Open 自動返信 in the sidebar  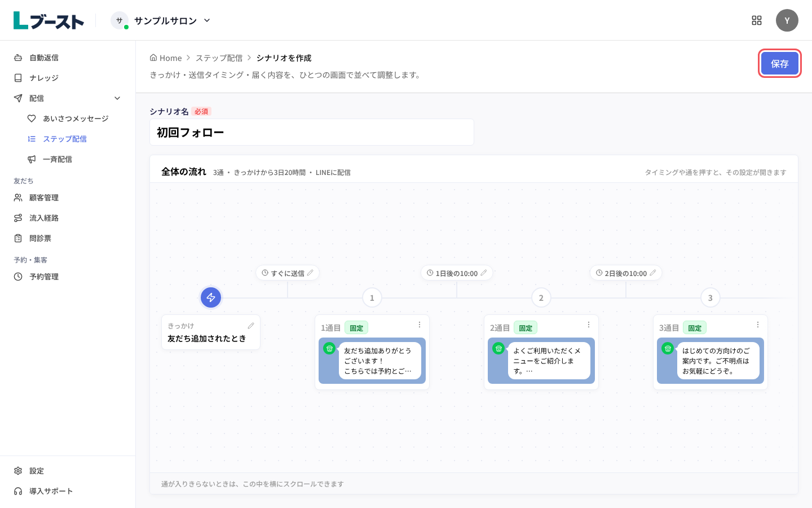coord(68,58)
